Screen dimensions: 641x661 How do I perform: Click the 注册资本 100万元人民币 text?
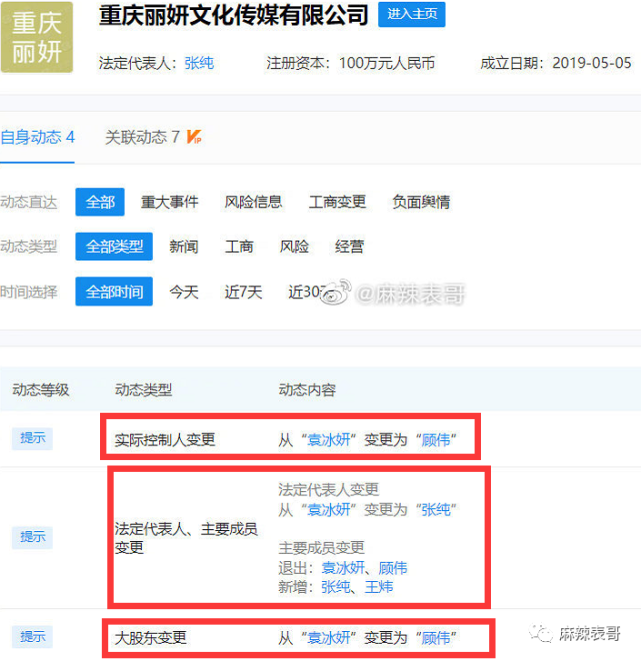(350, 63)
